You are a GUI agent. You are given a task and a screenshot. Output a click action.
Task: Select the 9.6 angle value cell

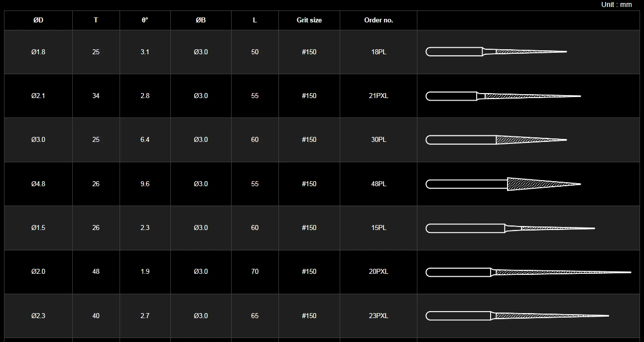[145, 184]
